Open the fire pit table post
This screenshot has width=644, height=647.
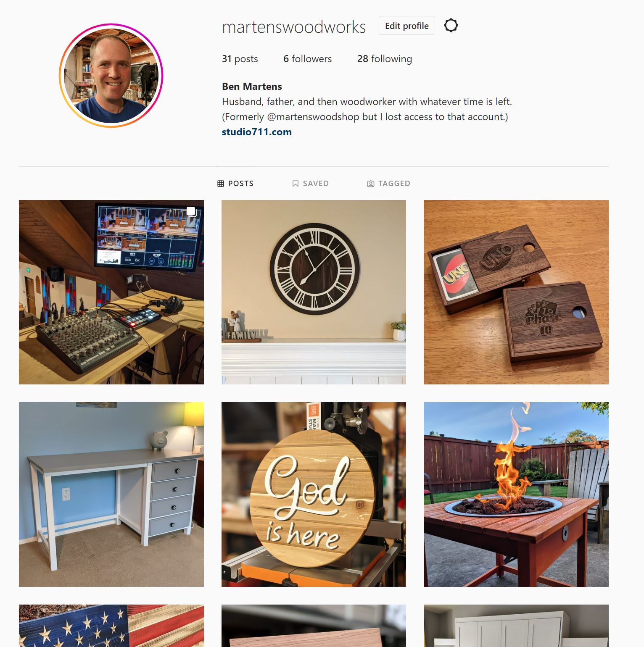coord(516,494)
